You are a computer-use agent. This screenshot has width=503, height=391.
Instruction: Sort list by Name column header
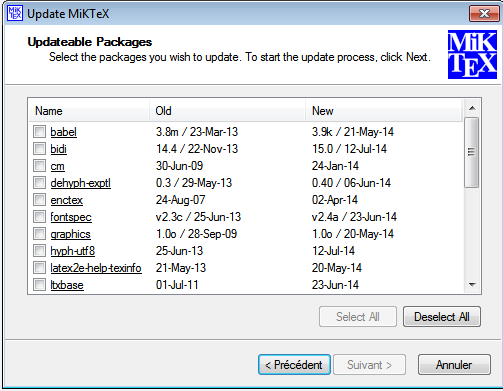pyautogui.click(x=89, y=111)
